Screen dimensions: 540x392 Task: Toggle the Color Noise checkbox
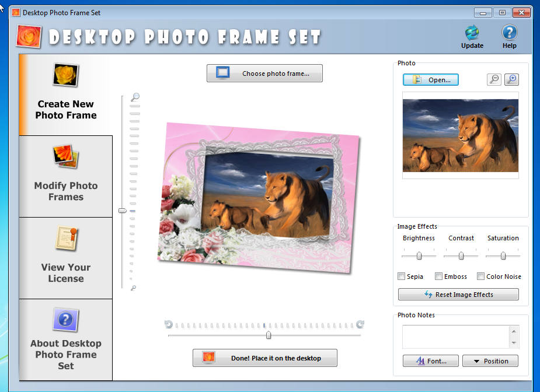tap(481, 276)
